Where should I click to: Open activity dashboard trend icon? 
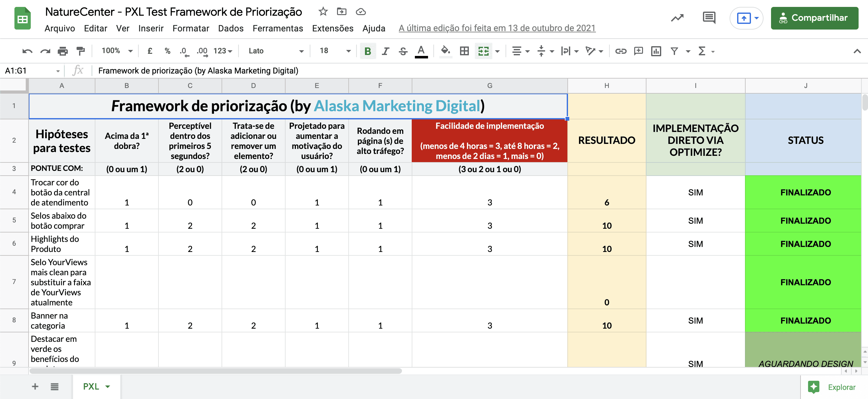[x=677, y=18]
